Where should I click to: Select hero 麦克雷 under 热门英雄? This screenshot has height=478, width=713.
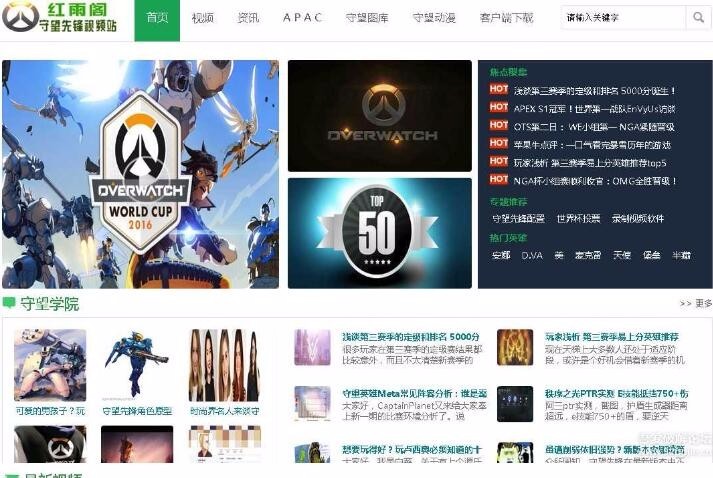[x=588, y=255]
